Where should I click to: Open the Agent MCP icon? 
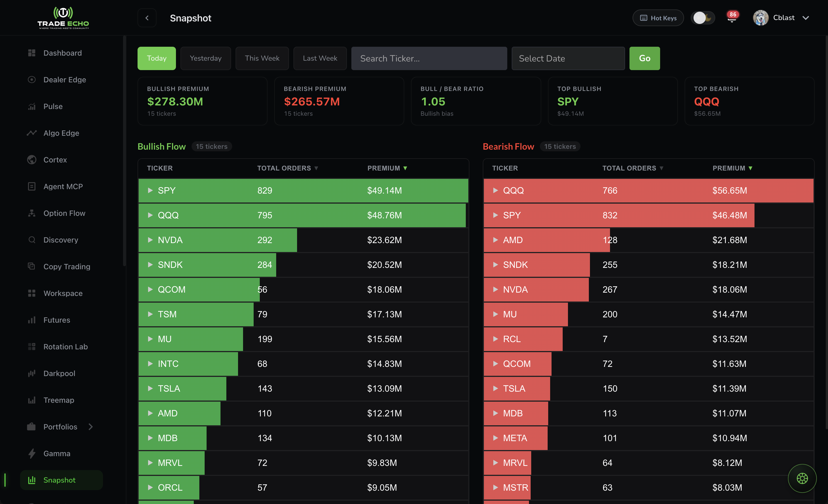[31, 186]
